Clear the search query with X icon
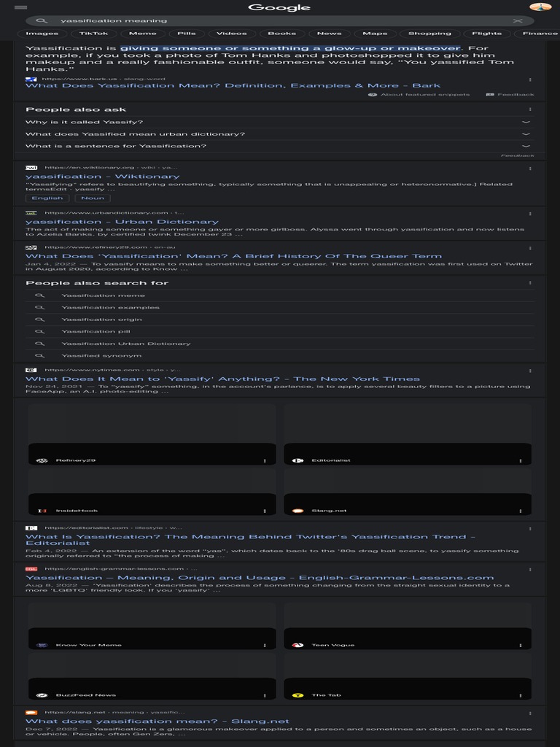The width and height of the screenshot is (560, 747). (x=518, y=21)
